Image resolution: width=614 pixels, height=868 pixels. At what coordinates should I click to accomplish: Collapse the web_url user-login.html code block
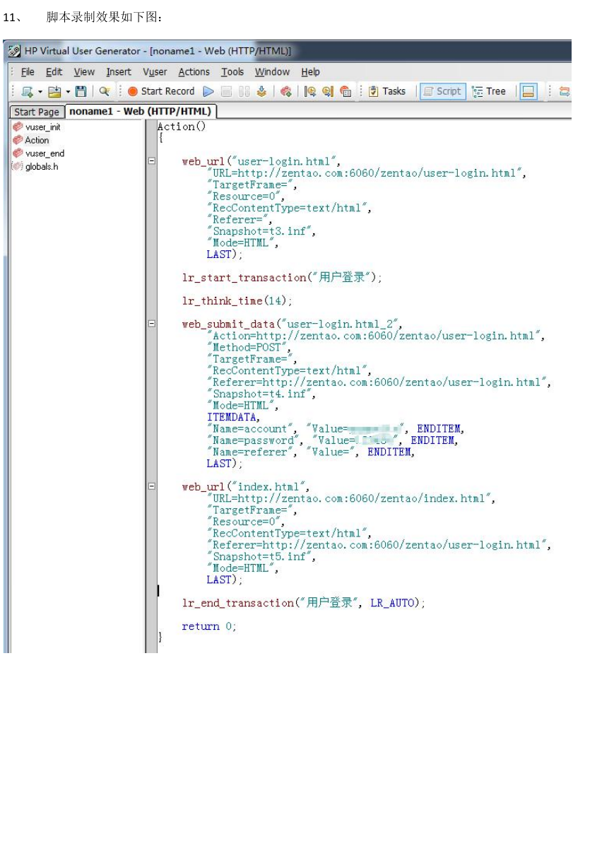tap(151, 161)
